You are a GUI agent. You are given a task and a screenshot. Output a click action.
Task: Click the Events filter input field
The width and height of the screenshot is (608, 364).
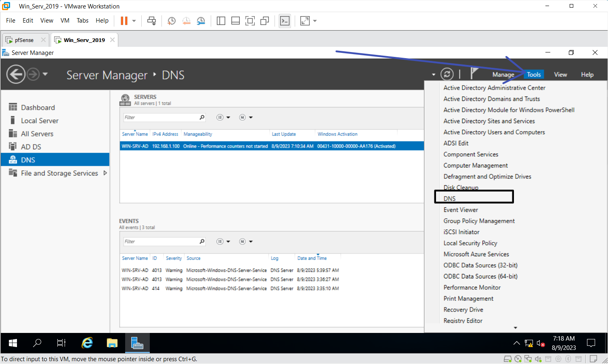pyautogui.click(x=161, y=242)
